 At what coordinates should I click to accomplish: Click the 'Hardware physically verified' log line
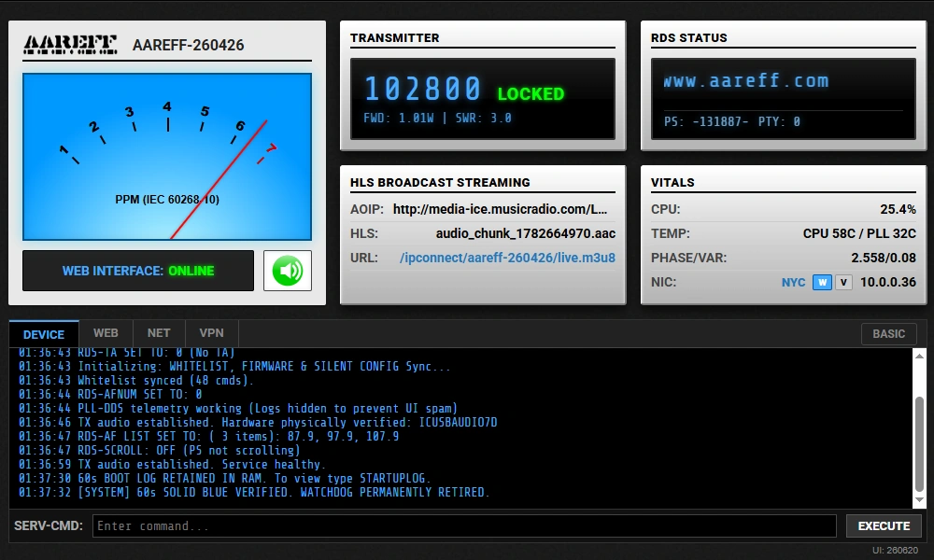pyautogui.click(x=258, y=423)
